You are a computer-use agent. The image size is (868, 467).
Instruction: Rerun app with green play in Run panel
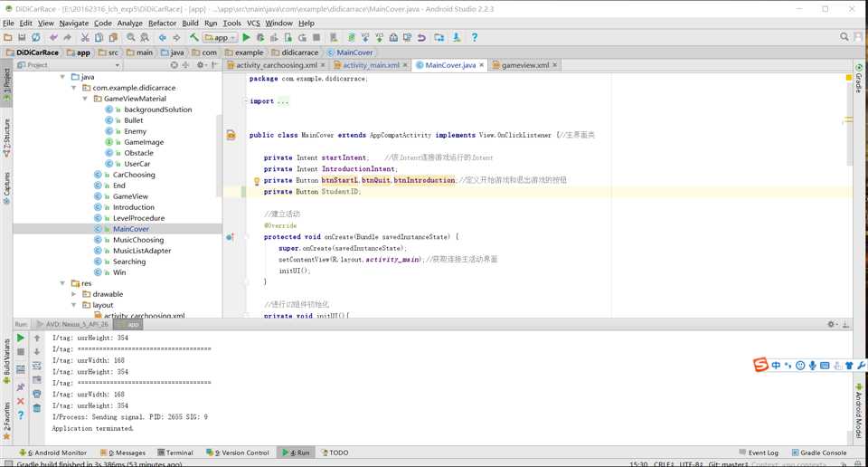click(x=21, y=338)
